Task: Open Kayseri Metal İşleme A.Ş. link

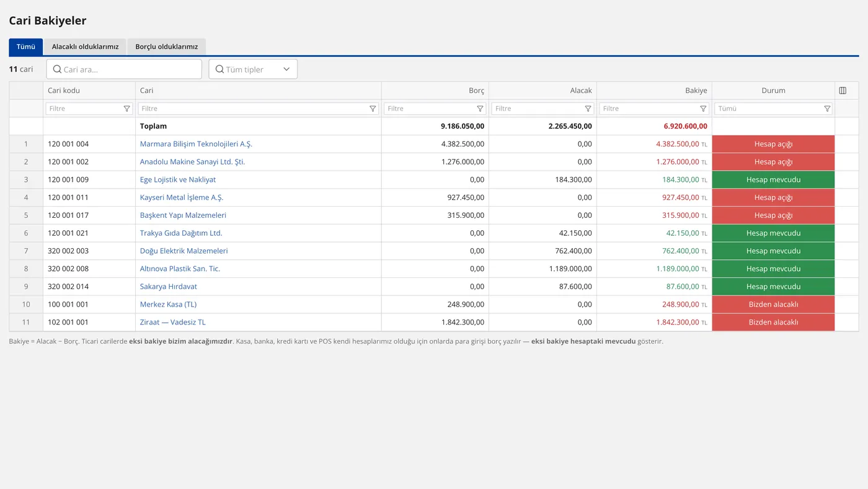Action: (182, 197)
